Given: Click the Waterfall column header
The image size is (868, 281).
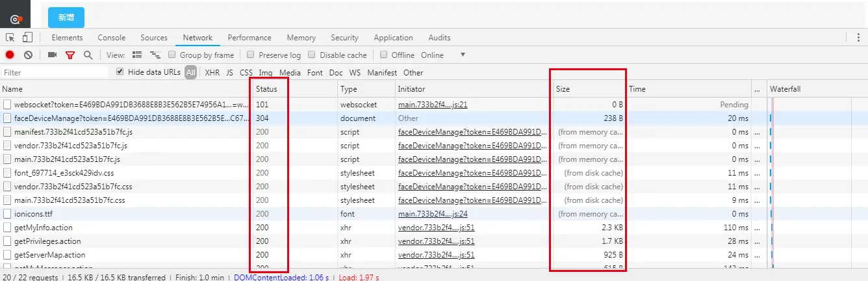Looking at the screenshot, I should click(x=817, y=89).
